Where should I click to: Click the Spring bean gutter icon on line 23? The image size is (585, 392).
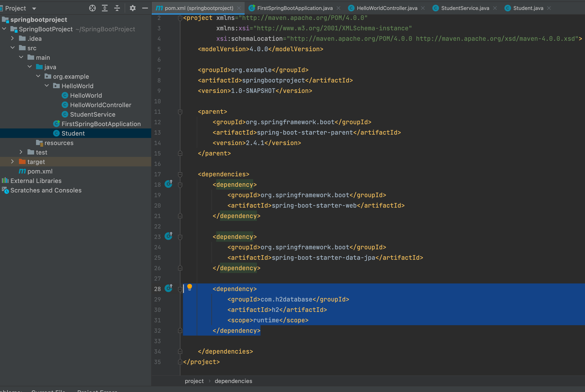(x=169, y=236)
